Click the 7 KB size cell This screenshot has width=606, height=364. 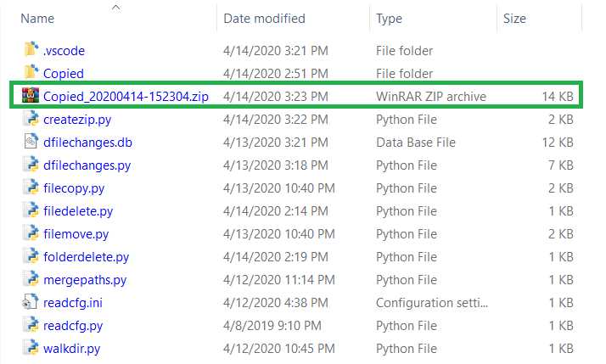[x=561, y=165]
